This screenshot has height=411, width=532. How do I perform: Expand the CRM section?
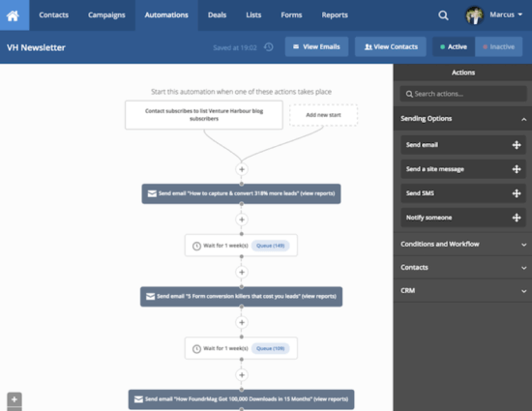[x=462, y=291]
